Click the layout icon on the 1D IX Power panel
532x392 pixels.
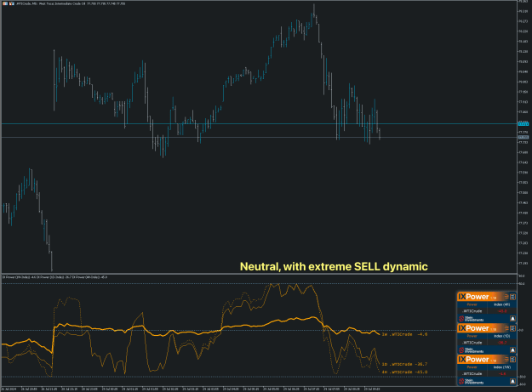[512, 328]
